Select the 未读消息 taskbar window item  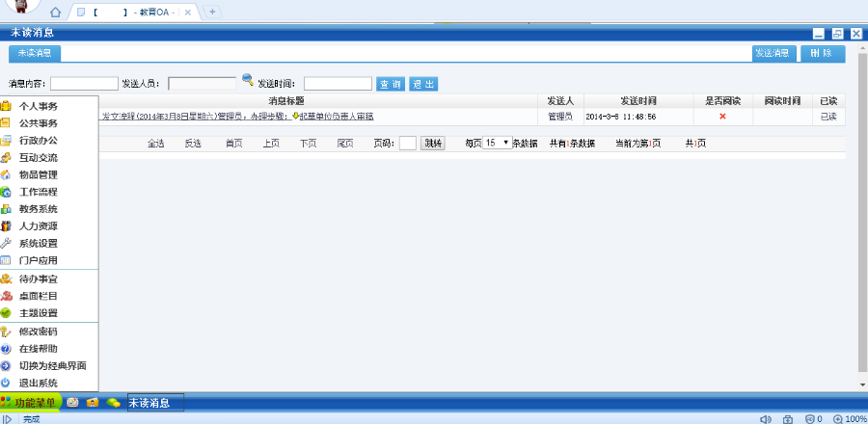tap(155, 403)
